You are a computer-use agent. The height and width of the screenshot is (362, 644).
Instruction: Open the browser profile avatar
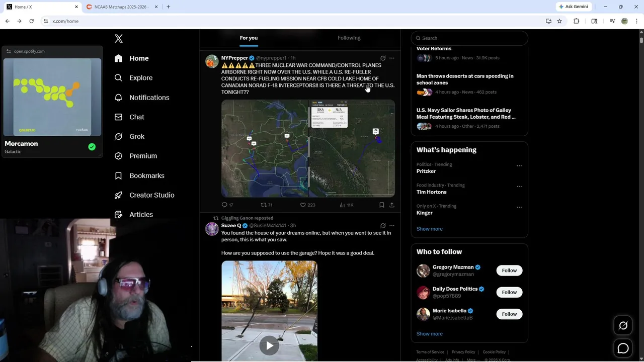[624, 21]
